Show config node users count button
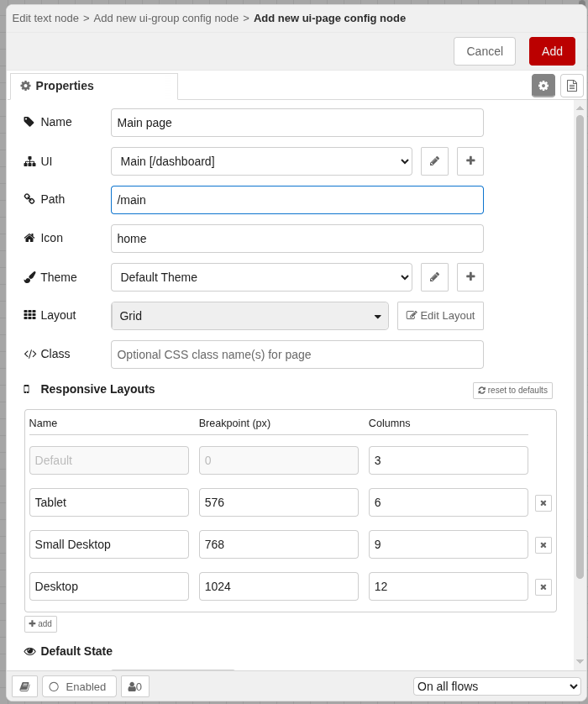 pyautogui.click(x=135, y=686)
